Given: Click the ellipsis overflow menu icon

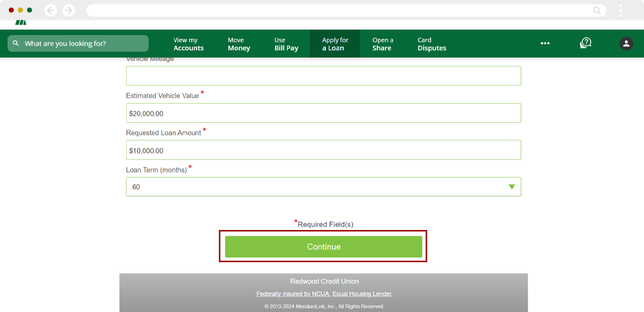Looking at the screenshot, I should click(545, 43).
